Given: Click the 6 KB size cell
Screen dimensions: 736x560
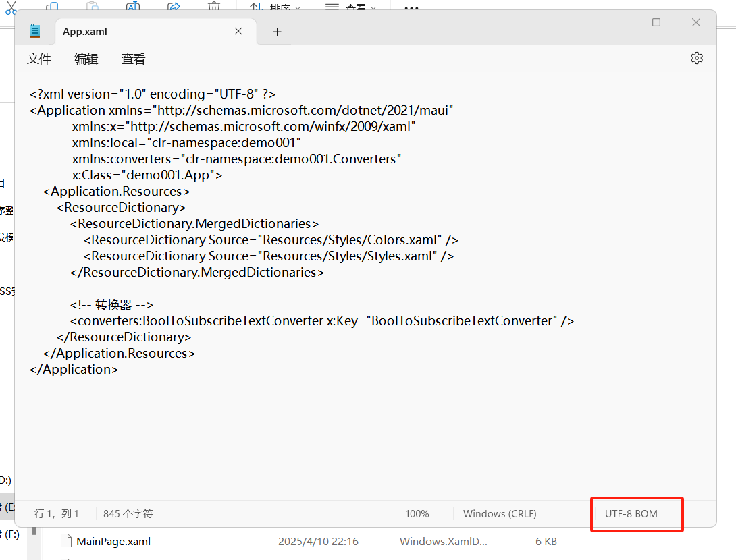Looking at the screenshot, I should pyautogui.click(x=546, y=541).
